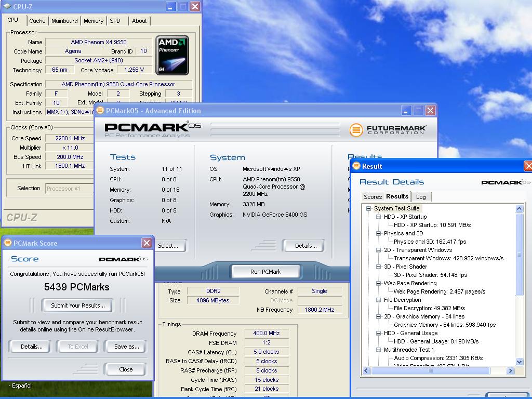This screenshot has width=532, height=399.
Task: Click the Result window title icon
Action: 356,166
